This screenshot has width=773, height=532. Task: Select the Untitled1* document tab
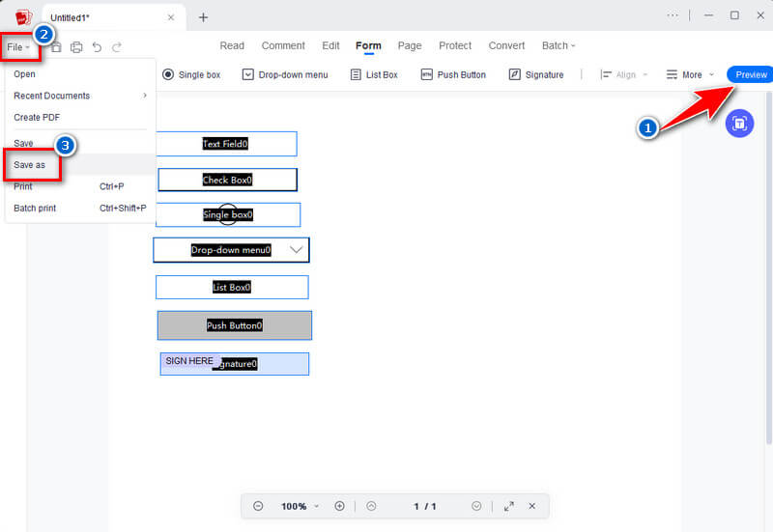pos(114,17)
